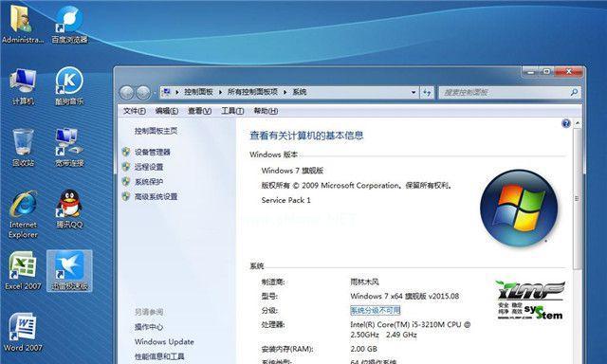Open the 工具(T) menu

232,111
